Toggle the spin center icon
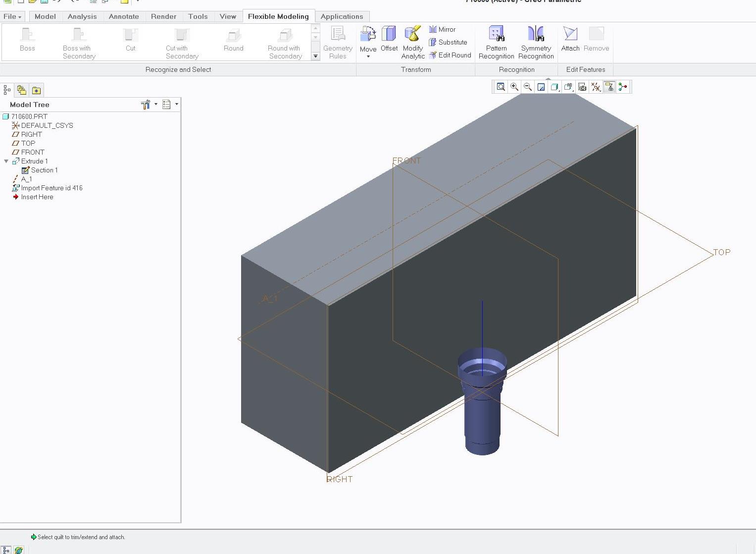 tap(623, 87)
